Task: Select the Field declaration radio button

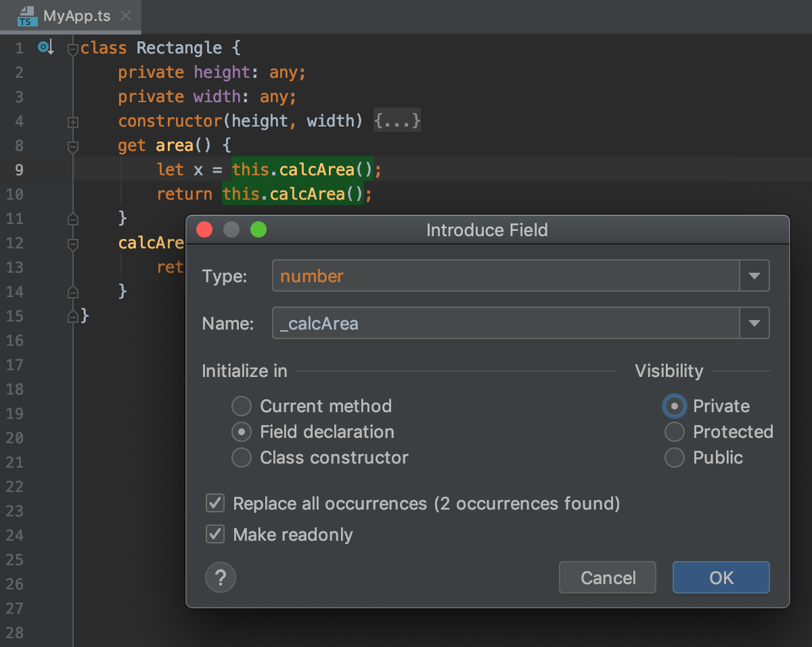Action: tap(242, 432)
